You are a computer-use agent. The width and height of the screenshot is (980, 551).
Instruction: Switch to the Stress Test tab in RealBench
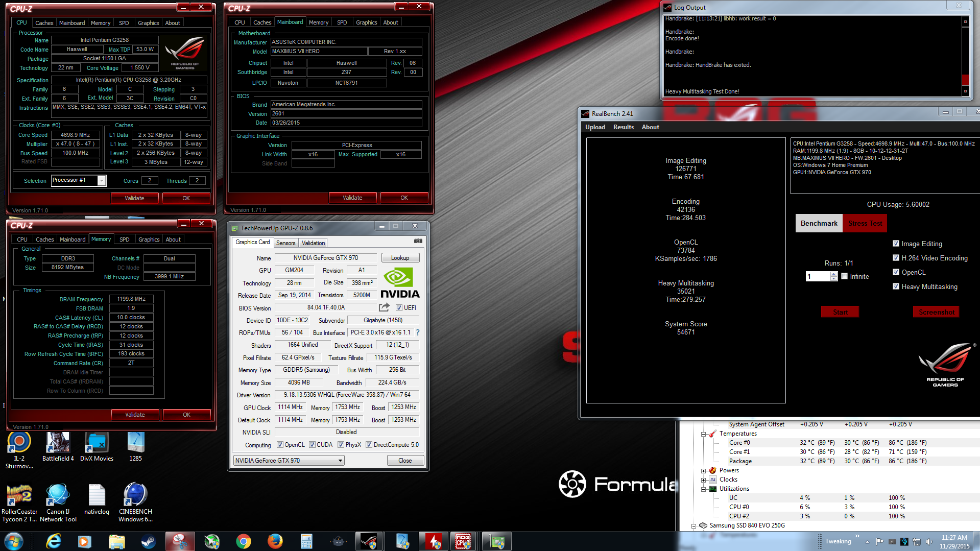tap(865, 223)
